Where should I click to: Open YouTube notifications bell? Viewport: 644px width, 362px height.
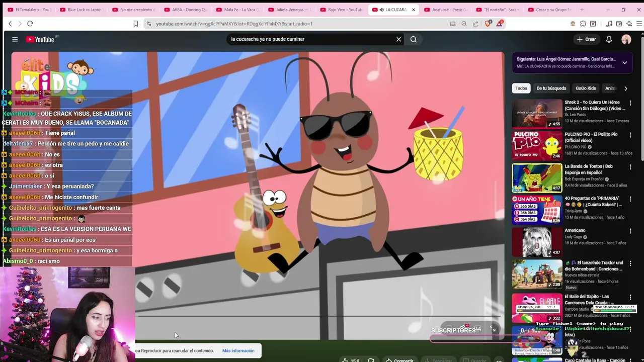[x=609, y=39]
